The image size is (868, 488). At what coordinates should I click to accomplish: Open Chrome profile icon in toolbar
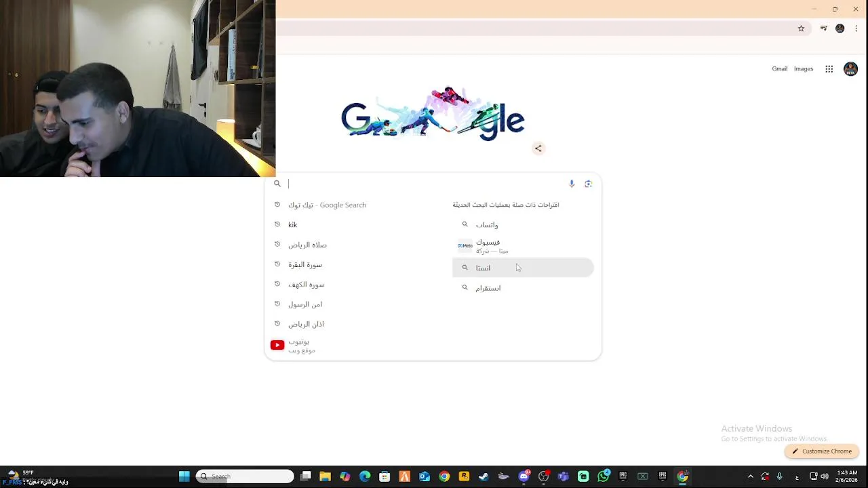click(x=840, y=28)
